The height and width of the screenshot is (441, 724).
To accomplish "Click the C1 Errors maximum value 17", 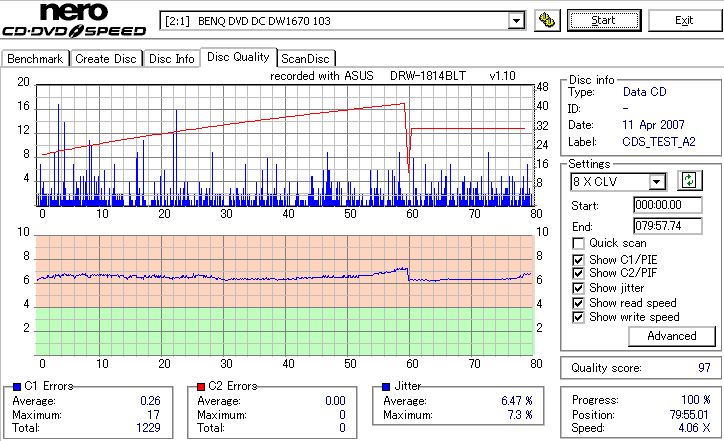I will click(154, 415).
